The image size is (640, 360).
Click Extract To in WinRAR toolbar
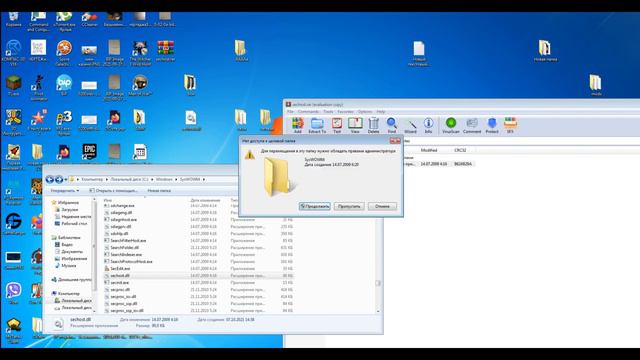pos(317,125)
